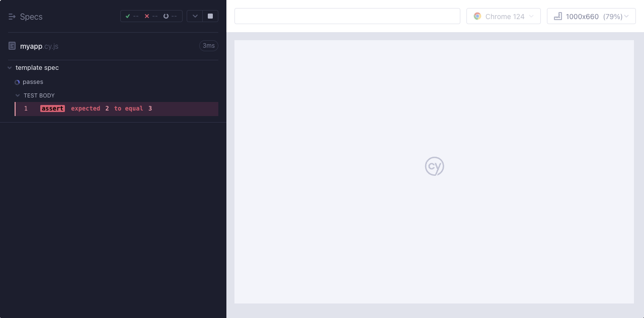The width and height of the screenshot is (644, 318).
Task: Click the Specs list expand icon
Action: click(x=12, y=17)
